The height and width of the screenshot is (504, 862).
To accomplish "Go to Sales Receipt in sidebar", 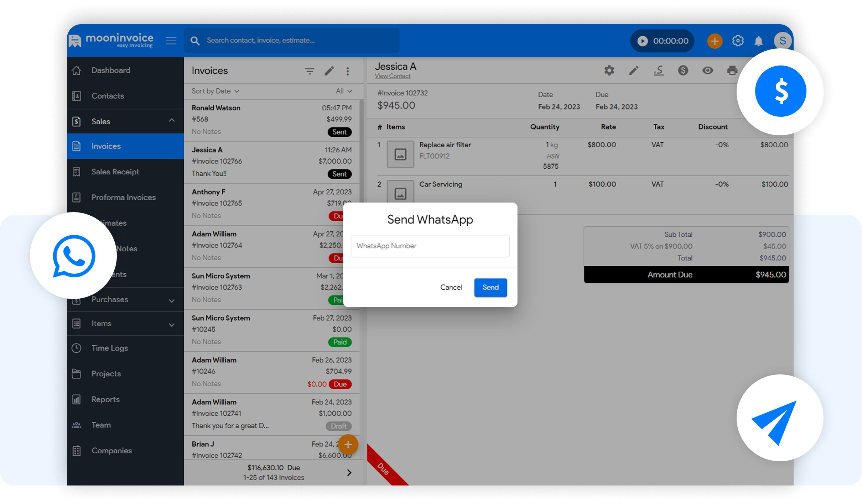I will pos(115,172).
